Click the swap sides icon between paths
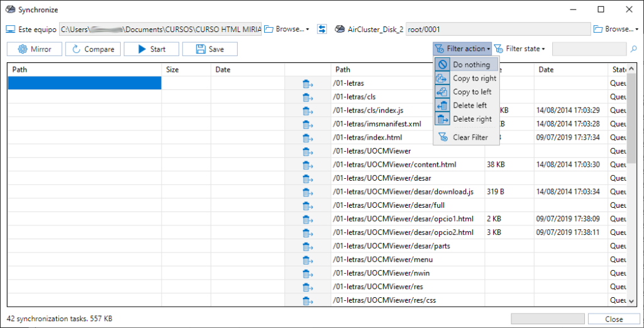The width and height of the screenshot is (644, 328). [322, 29]
